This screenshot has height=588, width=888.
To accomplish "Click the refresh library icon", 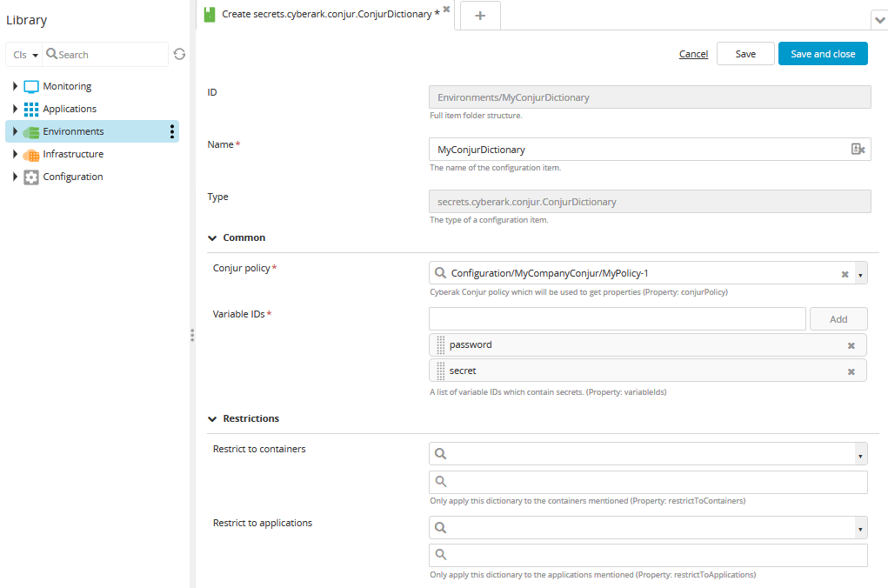I will (x=179, y=54).
